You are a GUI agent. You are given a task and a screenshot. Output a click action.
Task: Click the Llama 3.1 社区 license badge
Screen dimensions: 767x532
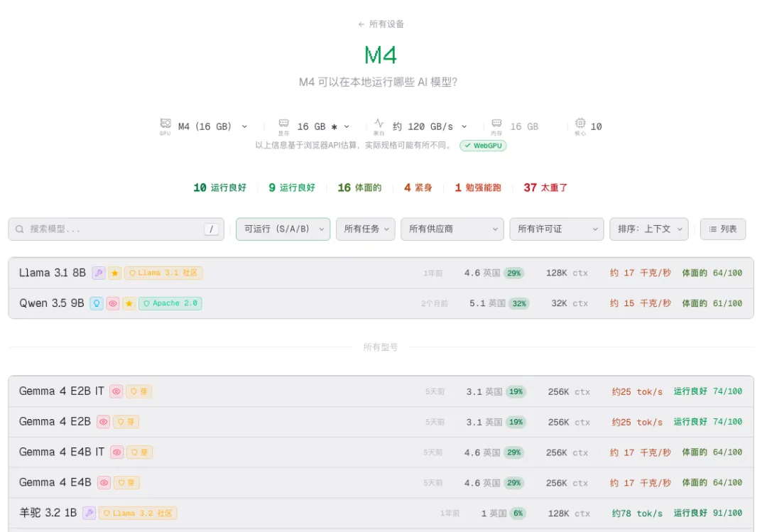[163, 273]
